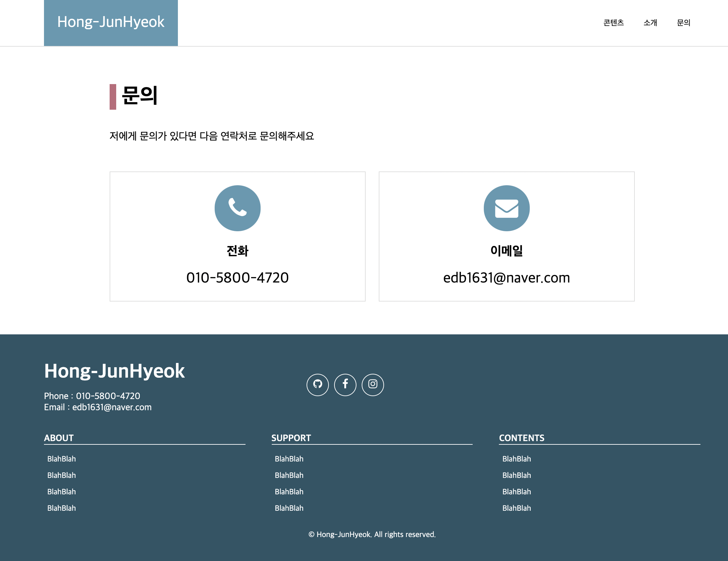Viewport: 728px width, 561px height.
Task: Open the Facebook profile icon
Action: pyautogui.click(x=345, y=385)
